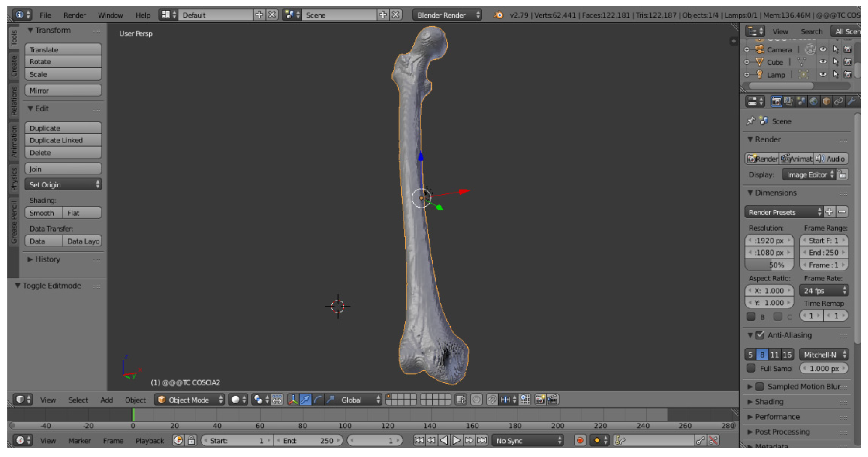Hide the Cube object with eye icon
This screenshot has width=868, height=457.
pyautogui.click(x=823, y=62)
